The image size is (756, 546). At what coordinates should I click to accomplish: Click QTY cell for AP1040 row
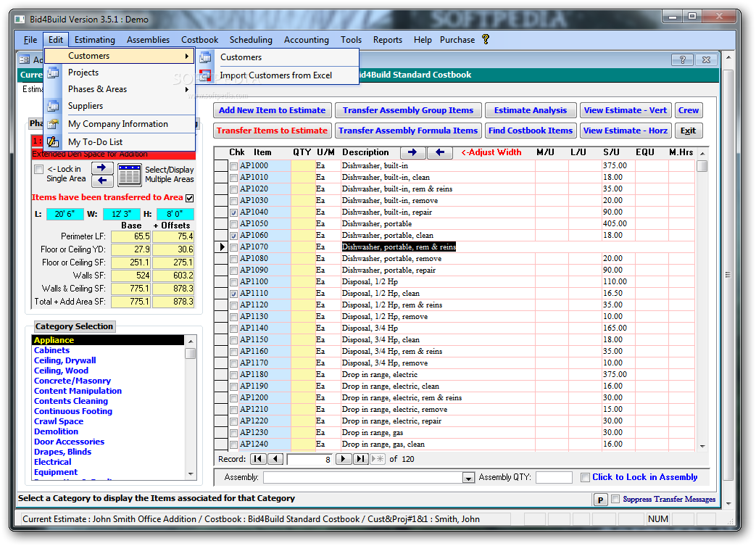click(x=303, y=212)
